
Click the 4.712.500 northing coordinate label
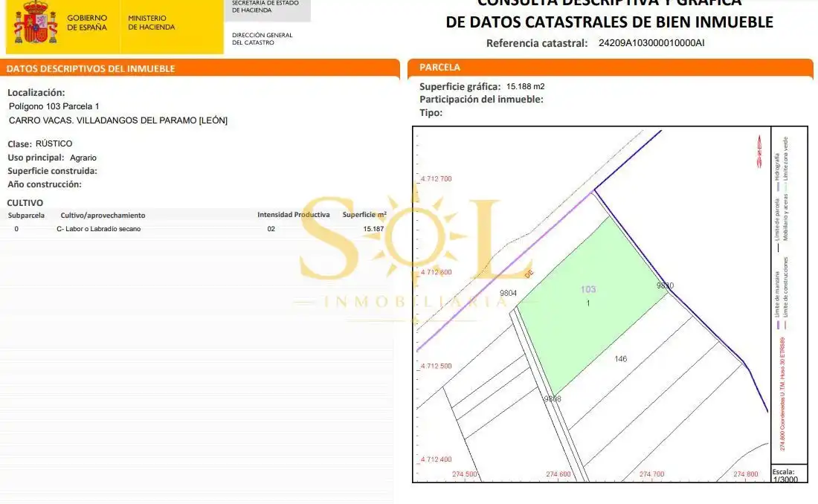436,366
